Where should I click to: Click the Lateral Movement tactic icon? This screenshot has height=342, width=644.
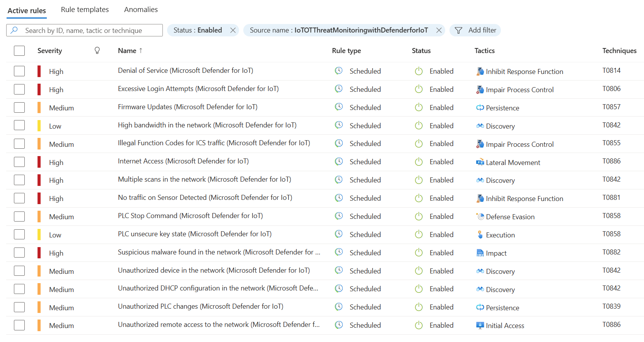(x=480, y=163)
